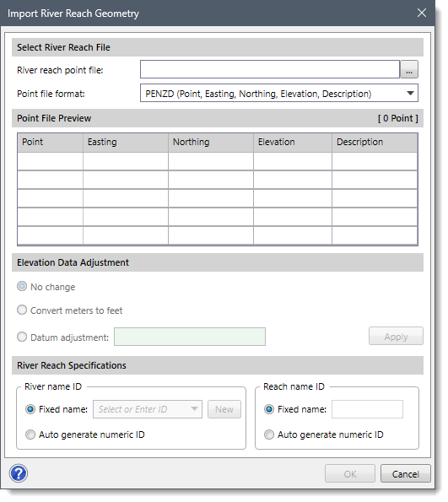Click the Datum adjustment value field
The image size is (448, 502).
pos(190,337)
